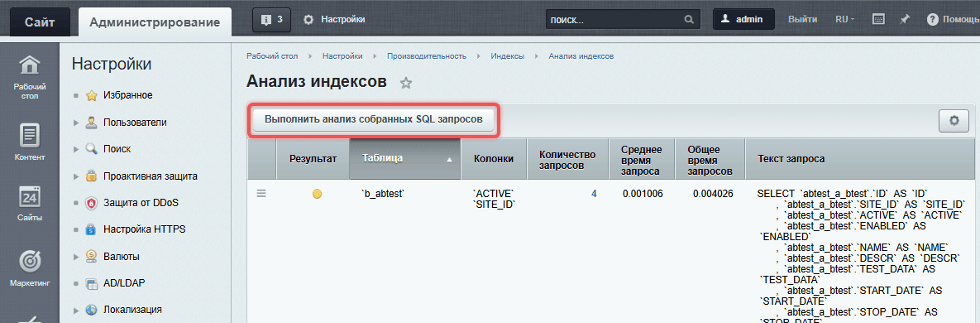
Task: Go to Настройки breadcrumb link
Action: coord(342,56)
